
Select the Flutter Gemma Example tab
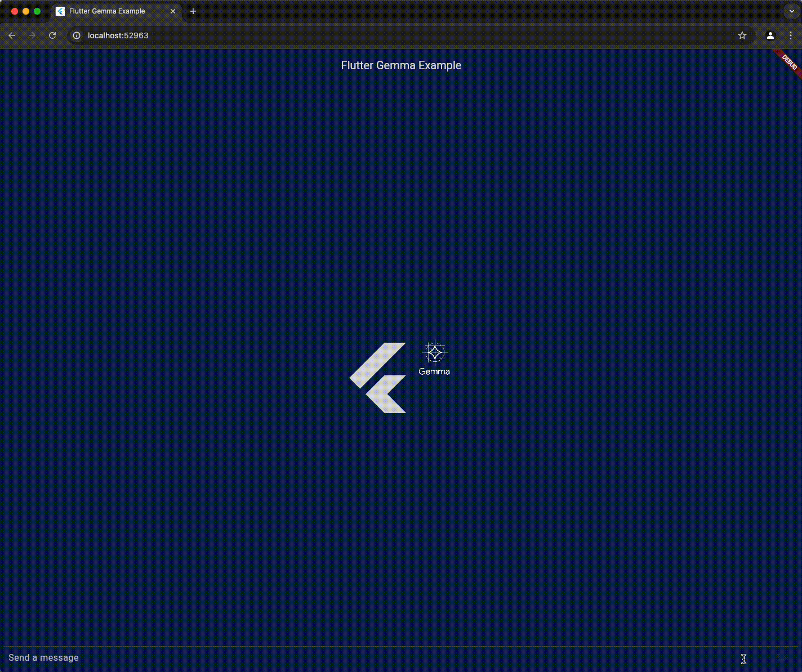tap(117, 11)
